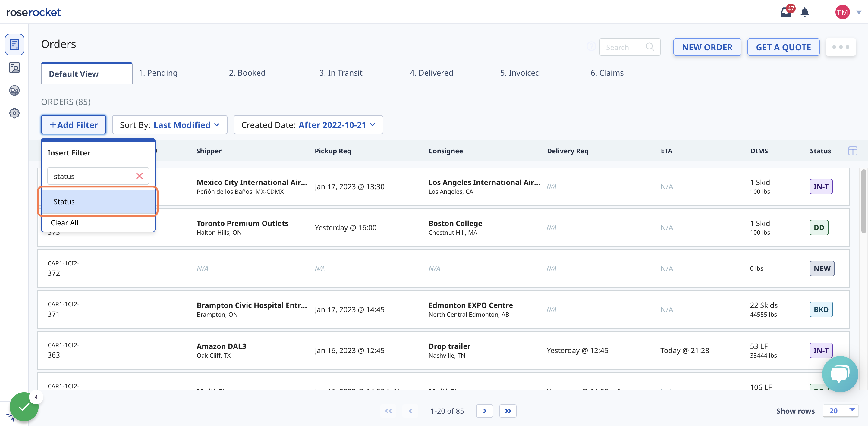Switch to 5. Invoiced tab

point(520,73)
